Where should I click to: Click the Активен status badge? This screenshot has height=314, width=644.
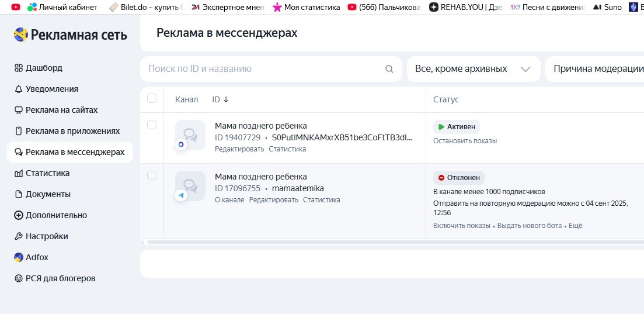[457, 127]
